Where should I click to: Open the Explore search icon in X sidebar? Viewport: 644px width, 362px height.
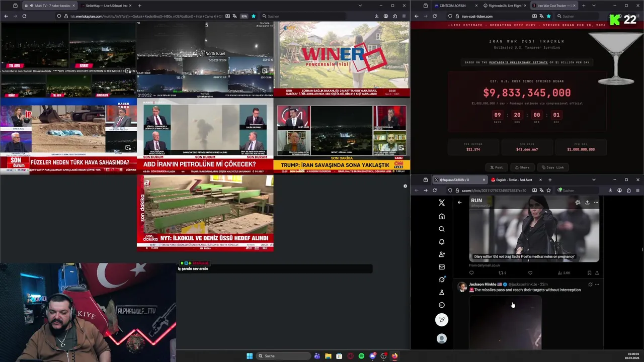pos(442,229)
